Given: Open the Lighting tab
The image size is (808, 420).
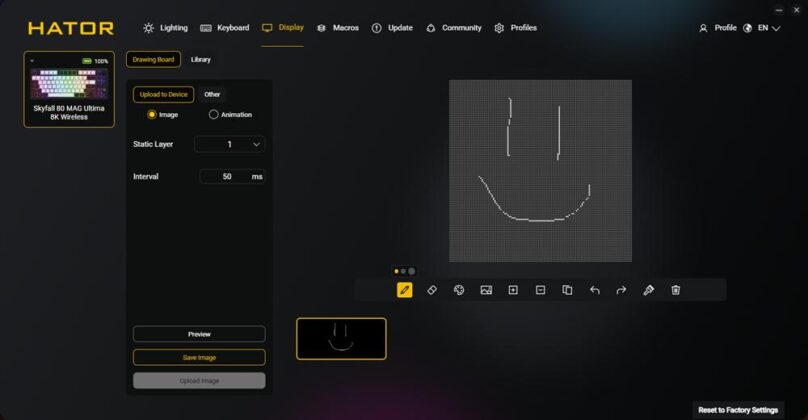Looking at the screenshot, I should 165,28.
